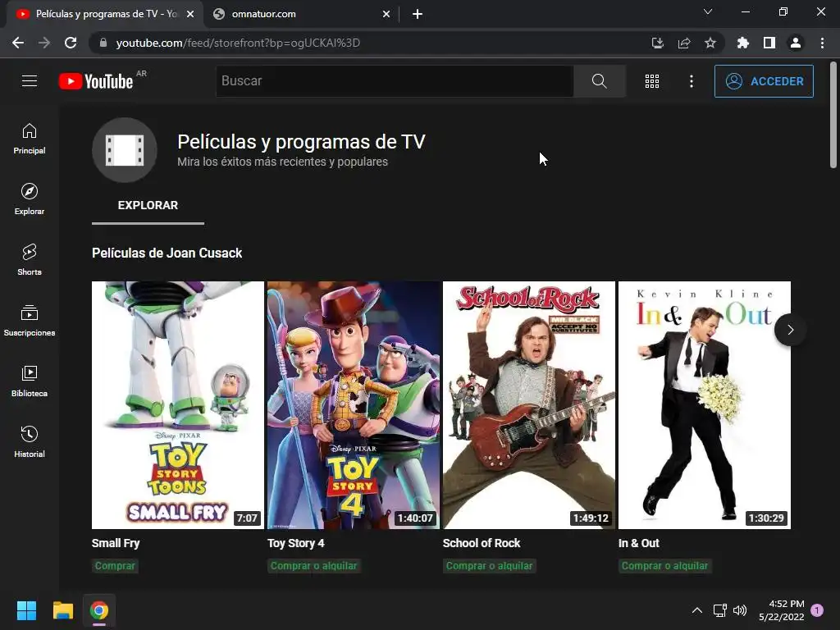
Task: Click the YouTube logo
Action: 97,81
